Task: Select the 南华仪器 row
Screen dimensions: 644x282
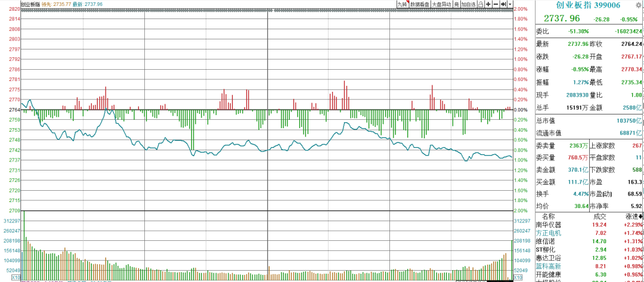Action: (x=589, y=225)
